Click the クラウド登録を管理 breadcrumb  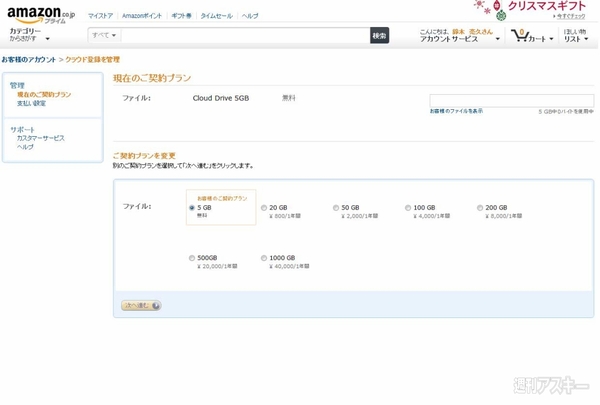[x=93, y=60]
